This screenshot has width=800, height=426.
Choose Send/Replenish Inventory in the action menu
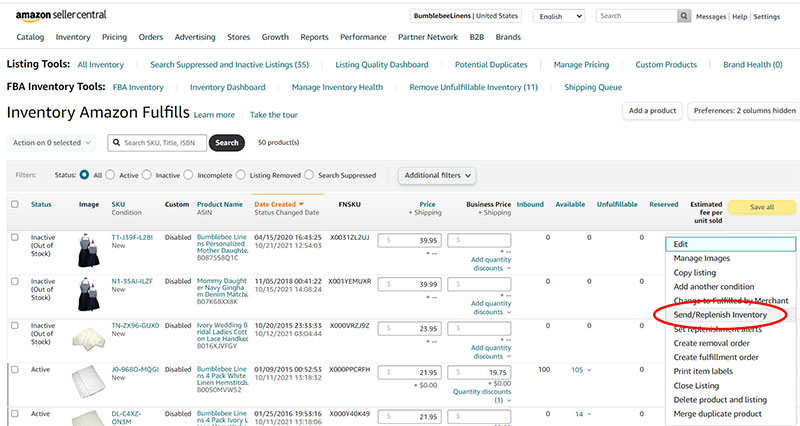(720, 315)
